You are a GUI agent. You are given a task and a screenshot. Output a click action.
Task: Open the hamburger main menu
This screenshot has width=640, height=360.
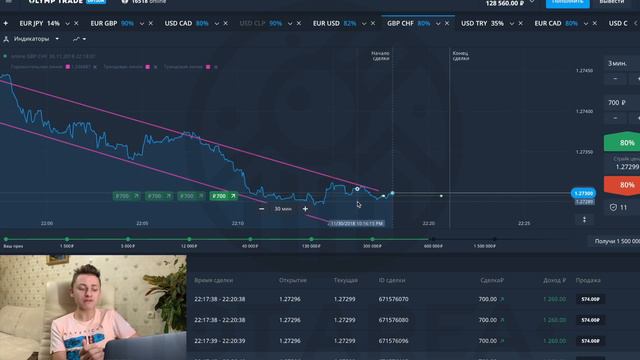(x=9, y=2)
